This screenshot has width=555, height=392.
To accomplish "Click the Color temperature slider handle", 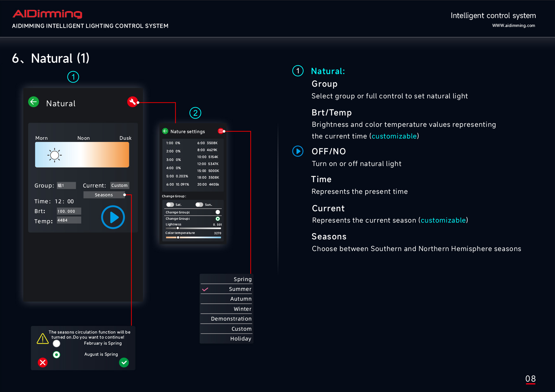I will (x=178, y=237).
